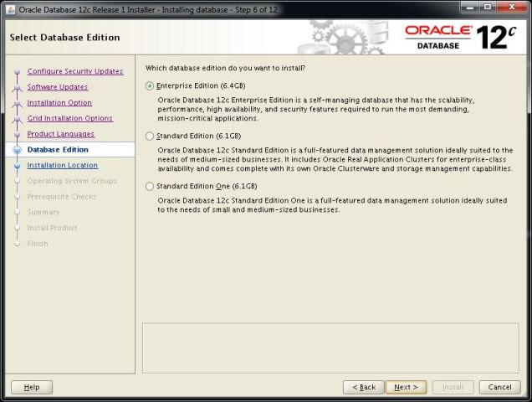The image size is (532, 402).
Task: Minimize the installer window
Action: (471, 8)
